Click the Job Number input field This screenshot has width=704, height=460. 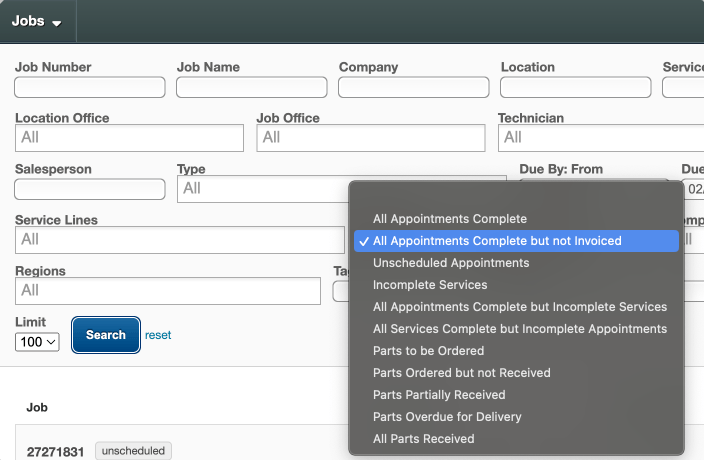90,88
